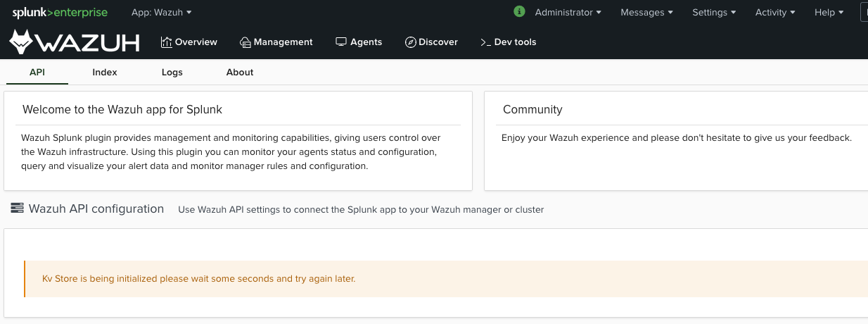The width and height of the screenshot is (868, 324).
Task: Expand the Settings dropdown menu
Action: point(714,12)
